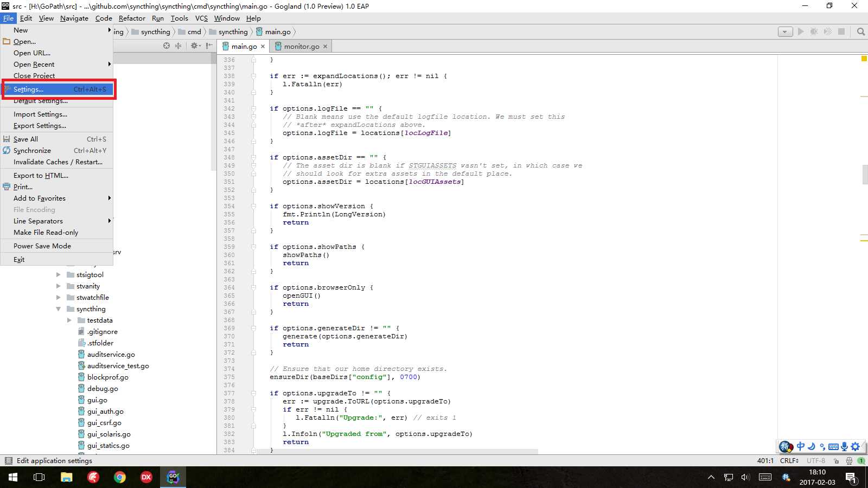Viewport: 868px width, 488px height.
Task: Open the Edit menu
Action: [x=26, y=18]
